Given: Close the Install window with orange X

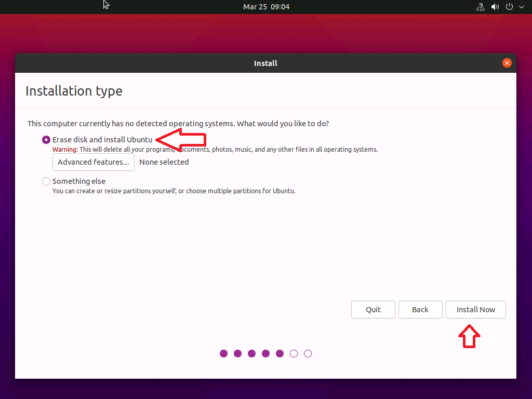Looking at the screenshot, I should click(x=507, y=63).
